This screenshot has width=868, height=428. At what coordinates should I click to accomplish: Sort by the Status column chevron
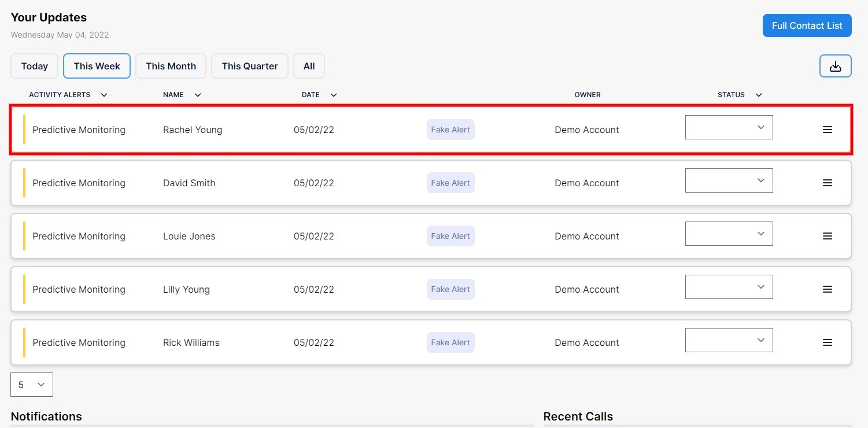point(758,94)
